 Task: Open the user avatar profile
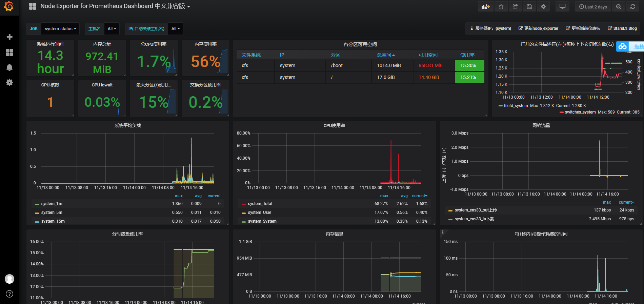point(9,279)
